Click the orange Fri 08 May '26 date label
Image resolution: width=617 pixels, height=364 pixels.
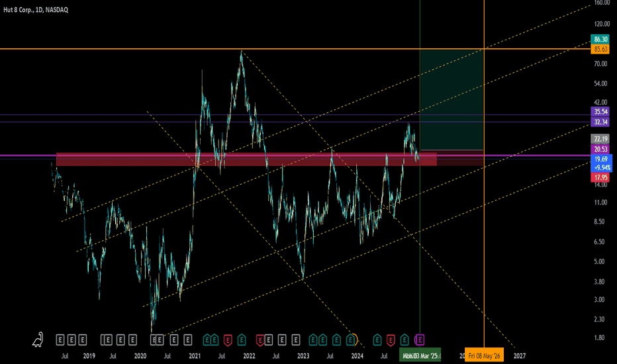point(484,356)
